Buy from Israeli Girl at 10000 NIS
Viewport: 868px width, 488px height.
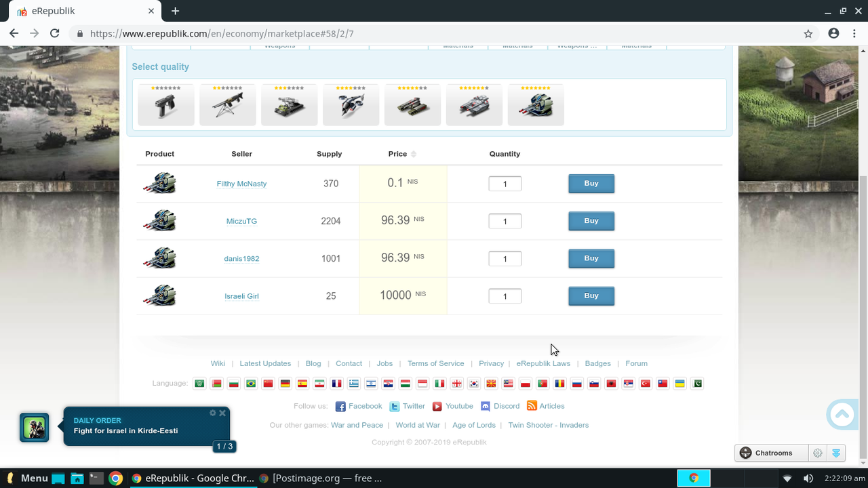click(591, 296)
